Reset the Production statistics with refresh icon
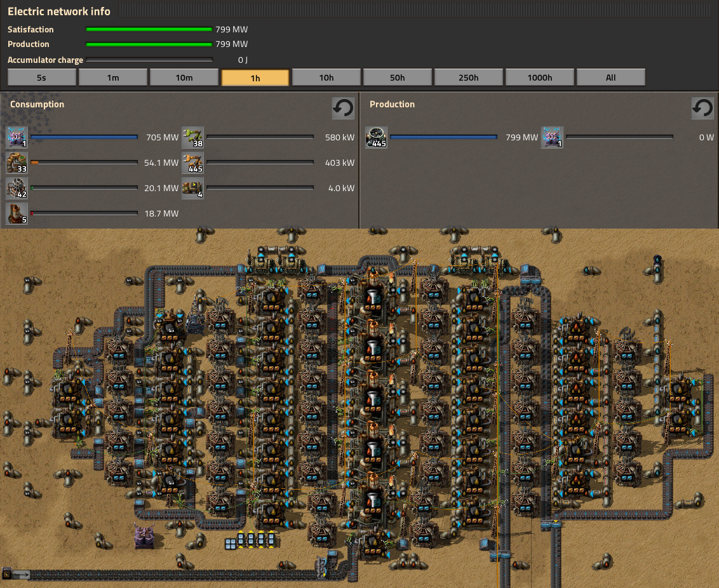Viewport: 719px width, 588px height. [702, 108]
